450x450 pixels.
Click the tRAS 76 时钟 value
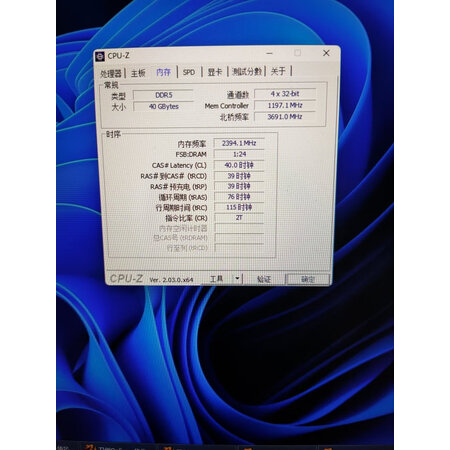click(x=239, y=197)
